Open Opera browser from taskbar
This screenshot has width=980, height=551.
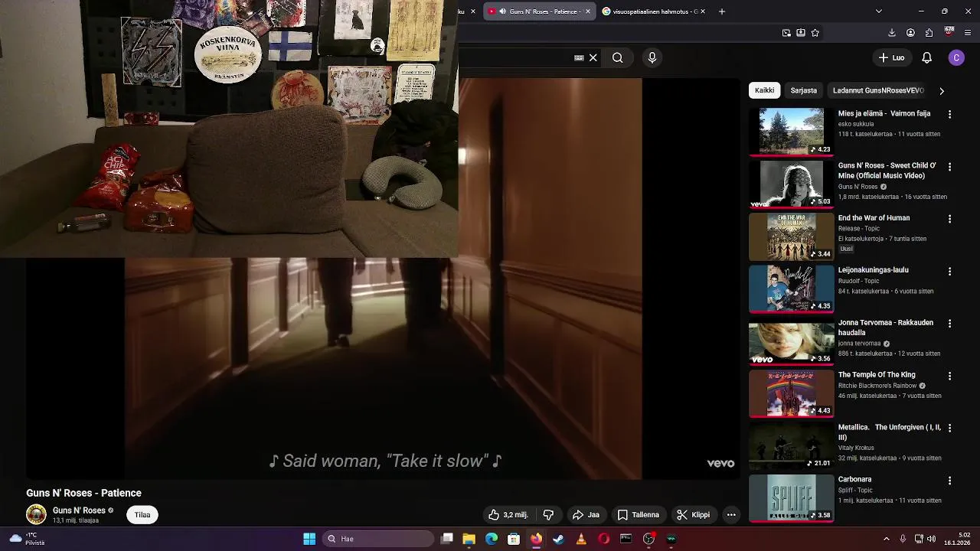[x=603, y=539]
